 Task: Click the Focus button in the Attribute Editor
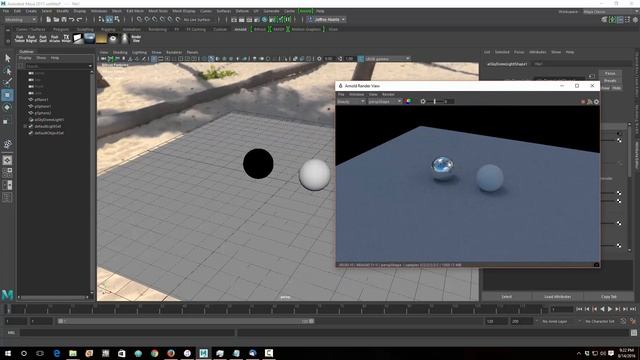610,73
